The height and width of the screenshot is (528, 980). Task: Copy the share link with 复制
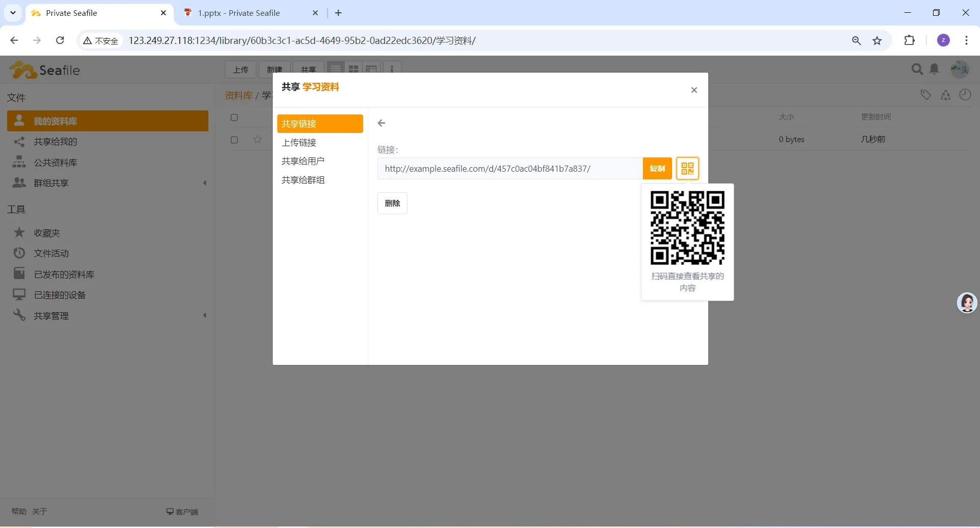pyautogui.click(x=657, y=169)
